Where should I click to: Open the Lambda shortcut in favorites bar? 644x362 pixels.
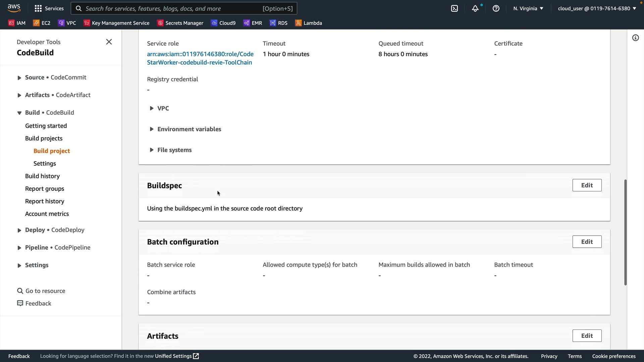coord(308,23)
